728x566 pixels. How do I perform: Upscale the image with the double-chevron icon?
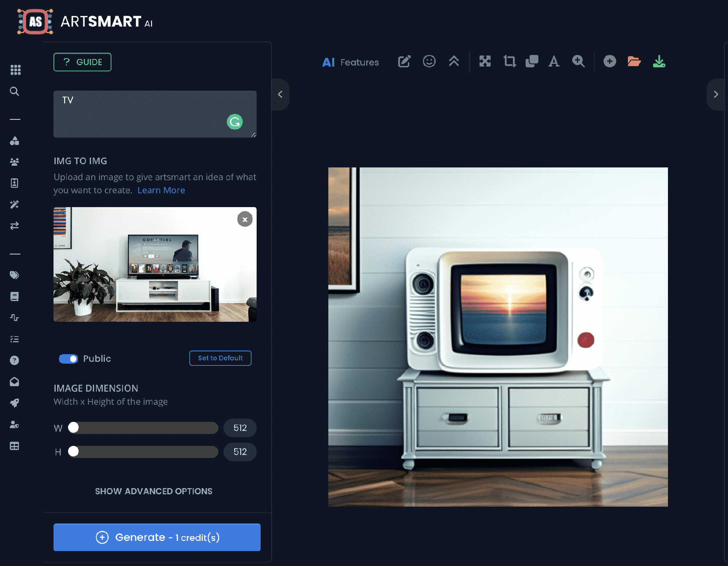tap(454, 62)
